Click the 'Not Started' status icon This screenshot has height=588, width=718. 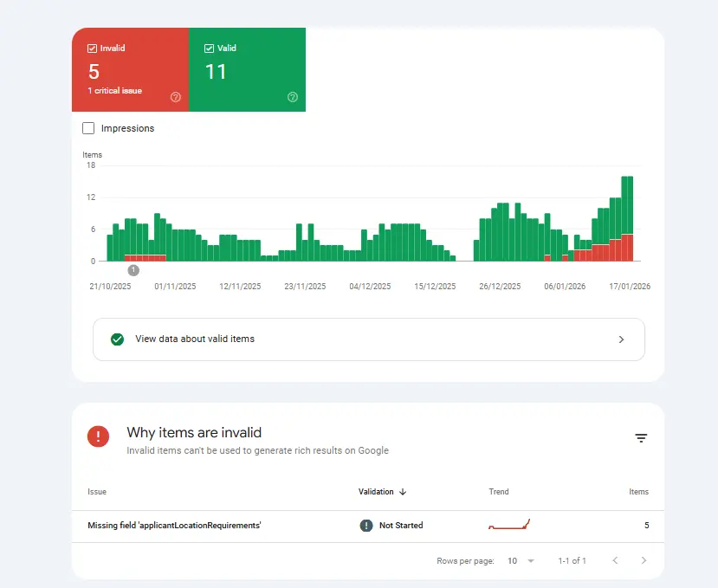pos(366,526)
